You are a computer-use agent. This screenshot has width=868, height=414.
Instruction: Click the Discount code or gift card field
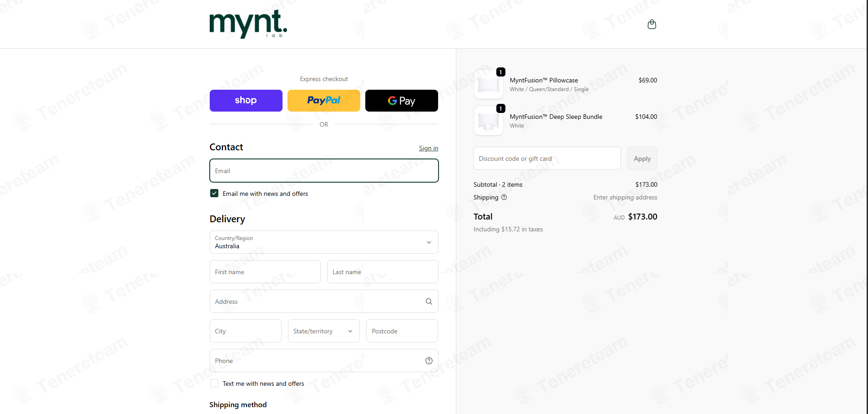point(547,158)
